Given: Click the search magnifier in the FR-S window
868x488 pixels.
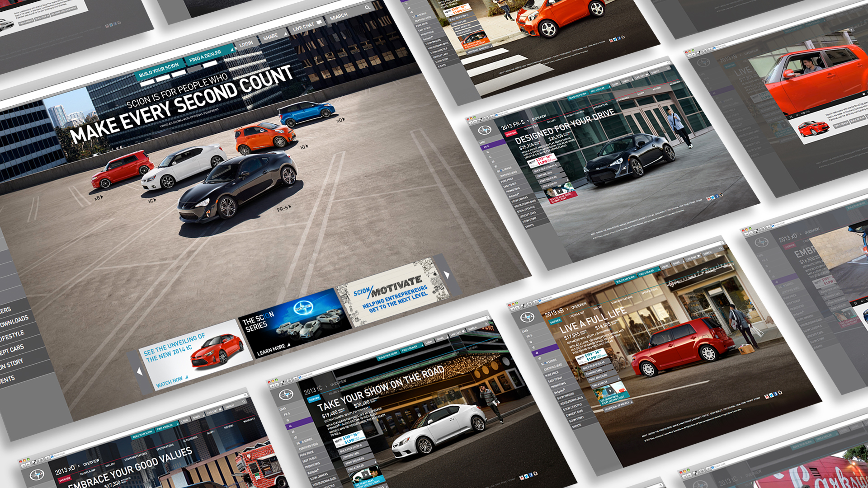Looking at the screenshot, I should tap(668, 68).
